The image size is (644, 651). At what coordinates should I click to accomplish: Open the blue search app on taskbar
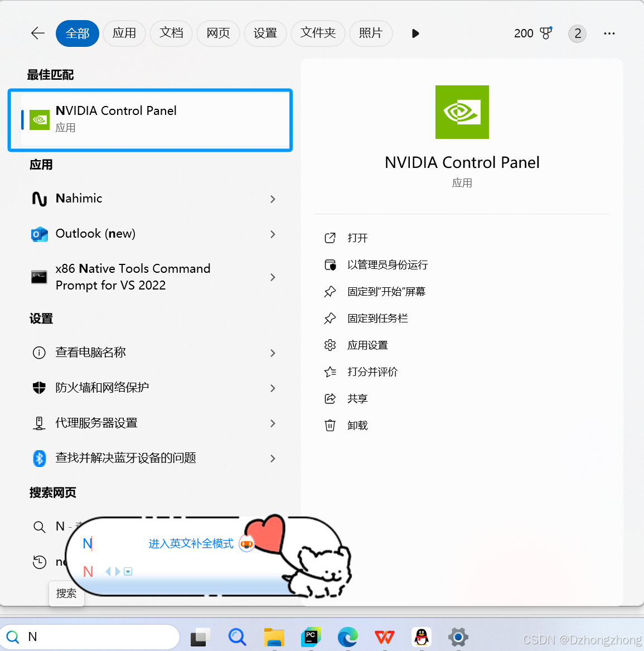pyautogui.click(x=237, y=637)
